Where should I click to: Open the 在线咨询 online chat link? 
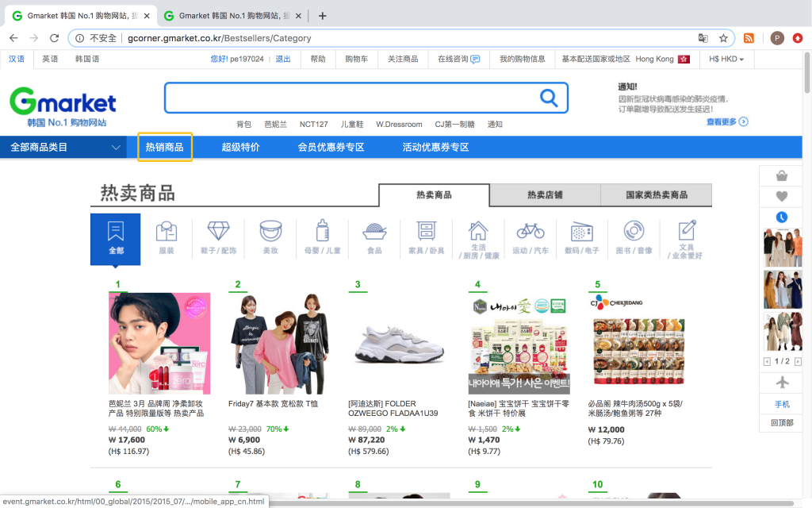point(459,59)
